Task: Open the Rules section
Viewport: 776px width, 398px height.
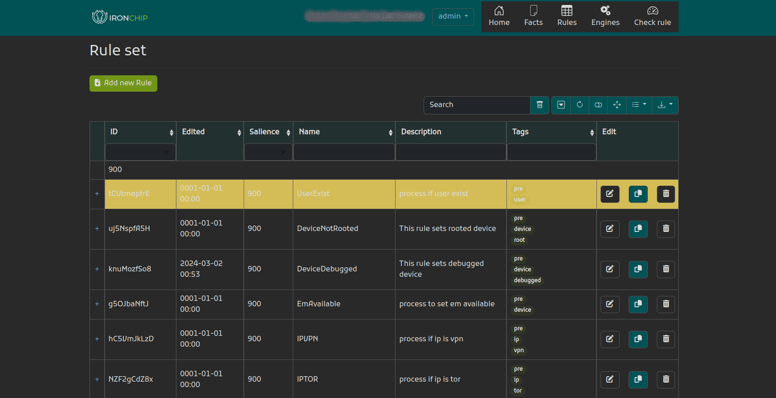Action: pyautogui.click(x=567, y=16)
